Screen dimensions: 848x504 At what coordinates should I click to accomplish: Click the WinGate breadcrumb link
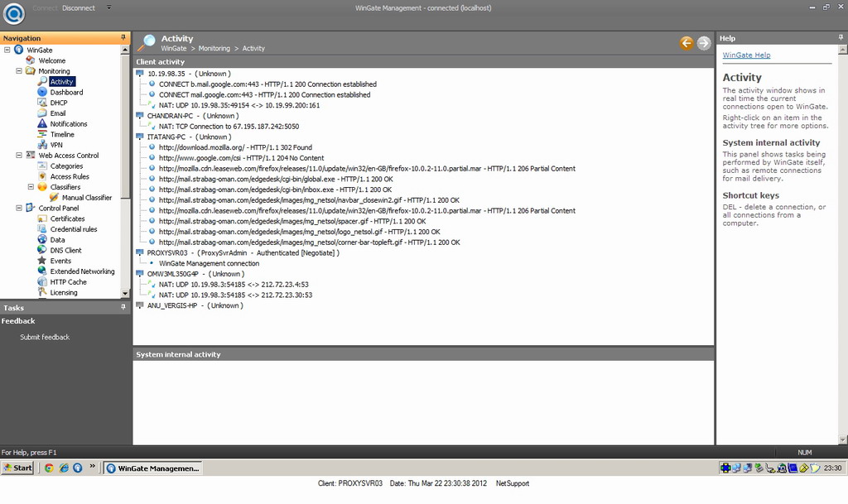pos(174,48)
